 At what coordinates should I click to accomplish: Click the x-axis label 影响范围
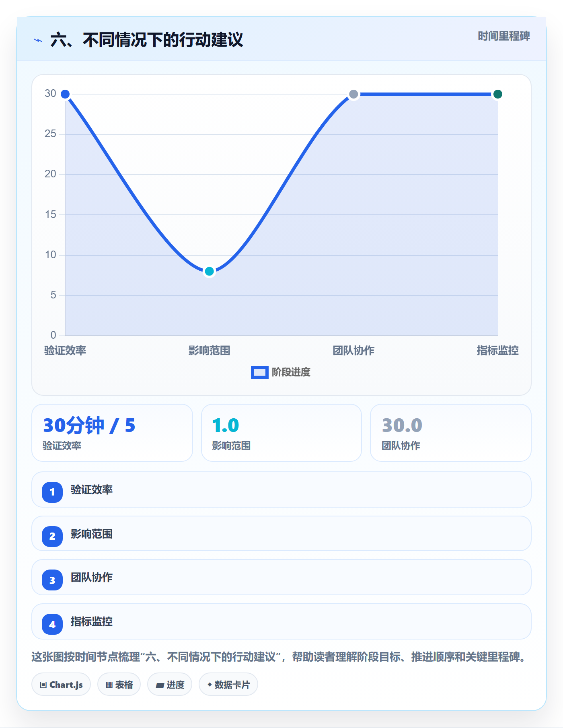209,351
